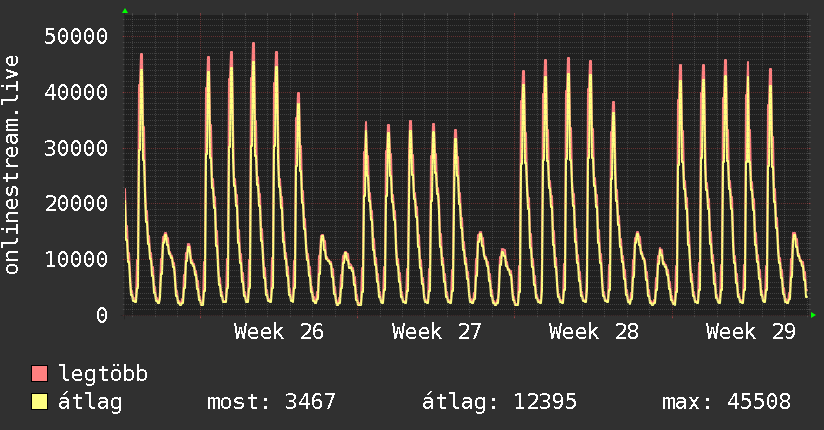Click the Week 29 axis label
824x430 pixels.
[x=751, y=332]
